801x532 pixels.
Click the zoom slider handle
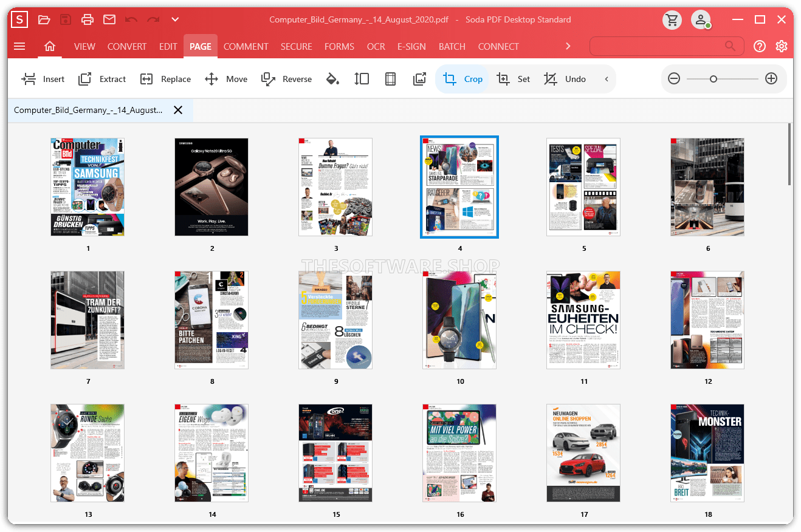(x=713, y=79)
